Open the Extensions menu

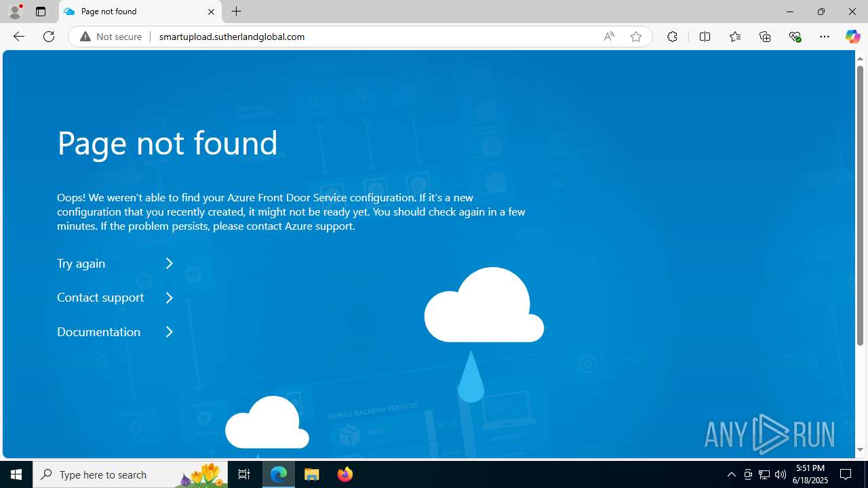coord(672,37)
